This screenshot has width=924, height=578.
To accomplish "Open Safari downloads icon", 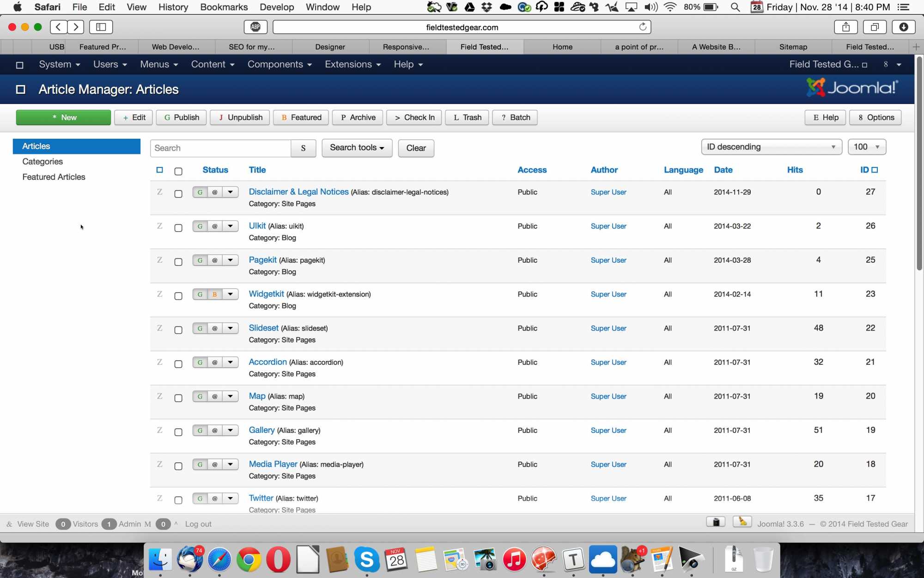I will click(903, 27).
